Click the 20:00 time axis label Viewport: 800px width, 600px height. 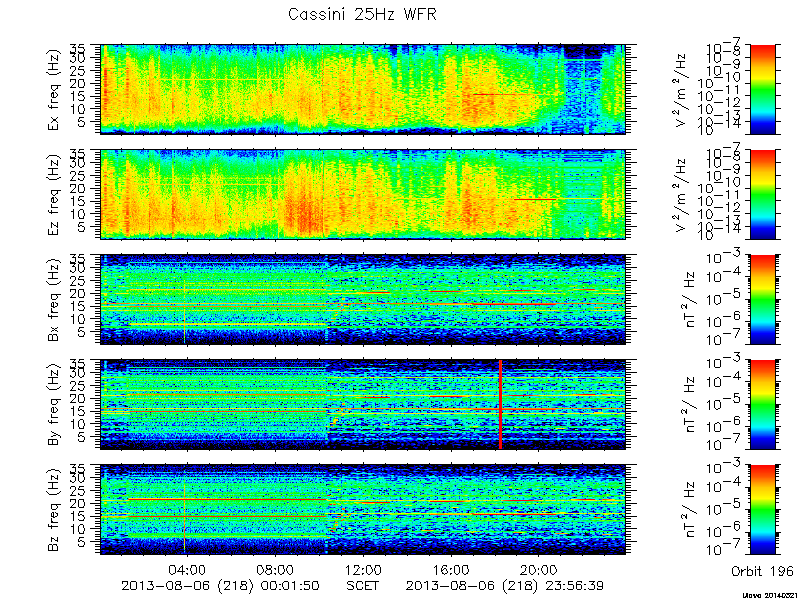click(x=538, y=570)
